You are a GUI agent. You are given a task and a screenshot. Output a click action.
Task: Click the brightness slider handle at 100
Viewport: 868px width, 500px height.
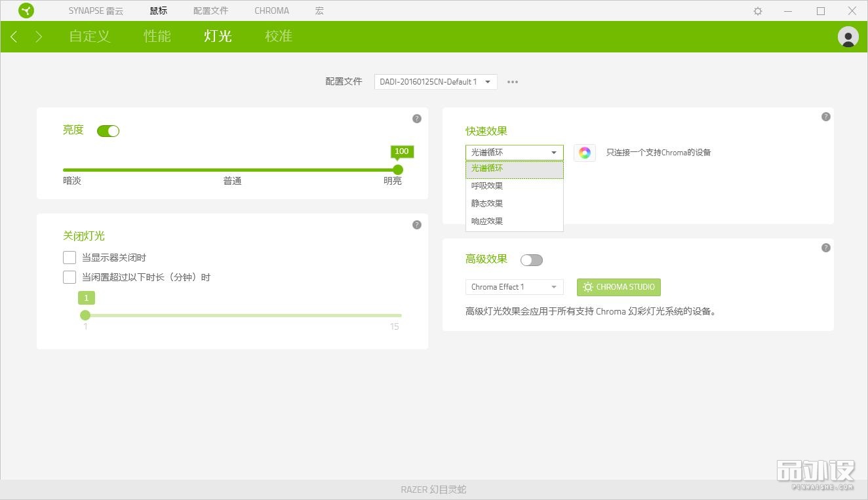coord(397,170)
